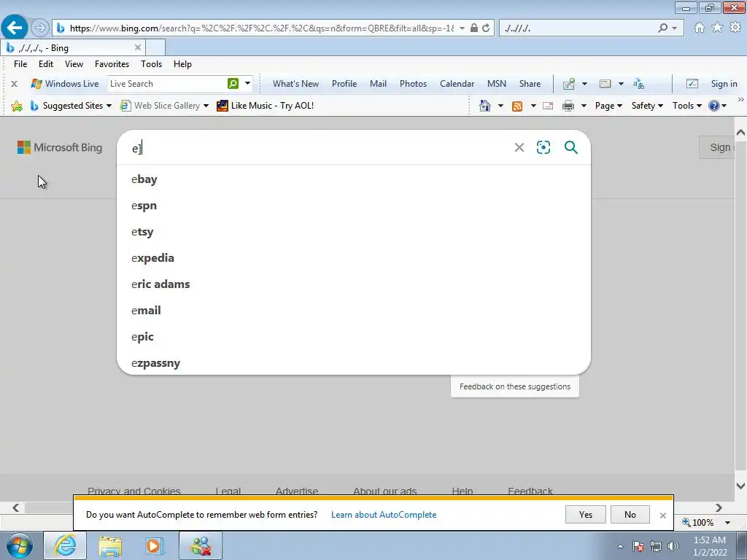Open the View menu
The image size is (747, 560).
pos(74,64)
